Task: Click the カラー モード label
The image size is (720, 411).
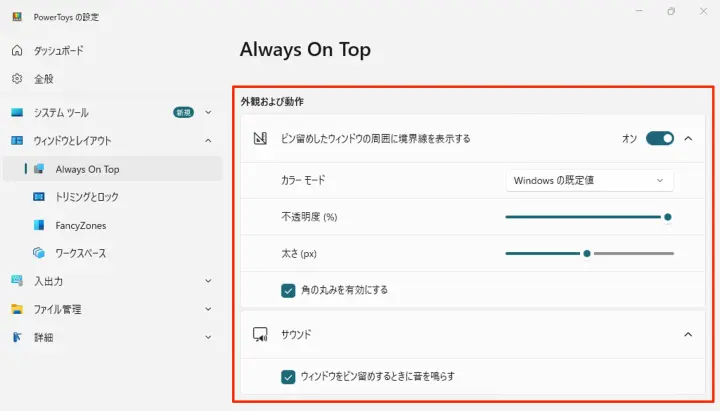Action: click(303, 180)
